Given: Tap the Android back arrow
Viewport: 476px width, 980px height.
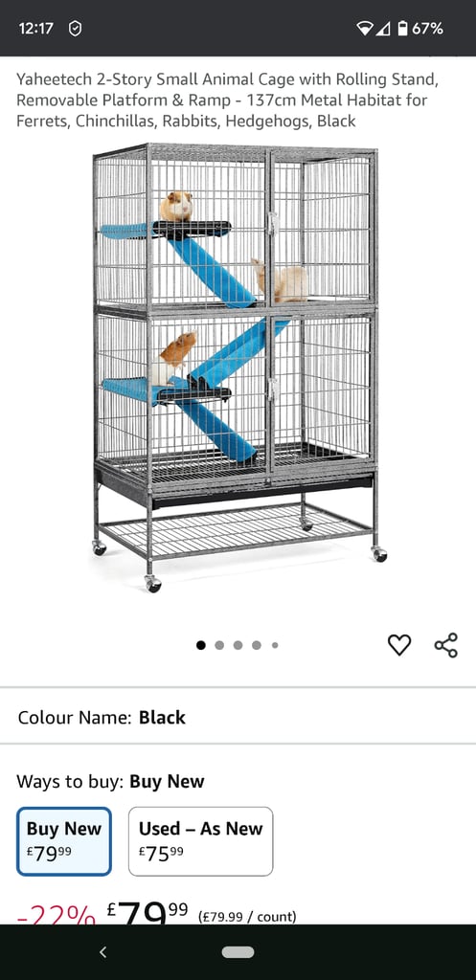Looking at the screenshot, I should coord(103,952).
